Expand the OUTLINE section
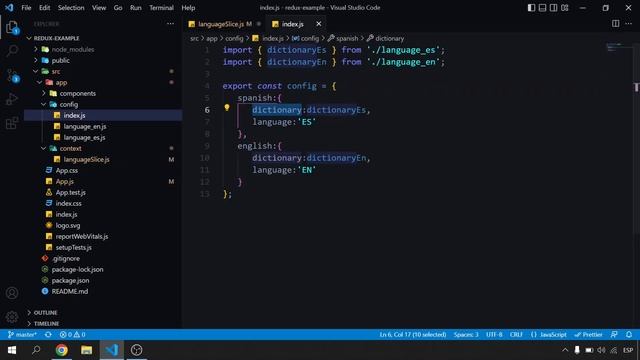Image resolution: width=640 pixels, height=360 pixels. point(103,312)
